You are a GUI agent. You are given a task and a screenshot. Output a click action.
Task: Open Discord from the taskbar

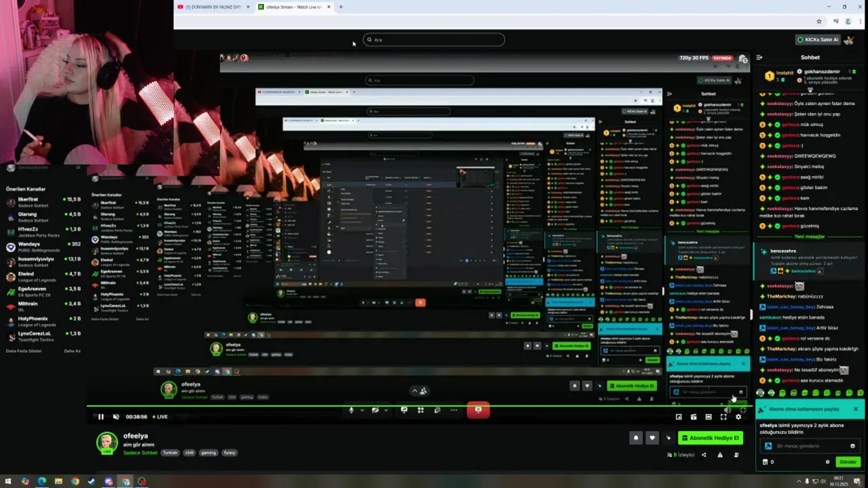pyautogui.click(x=108, y=482)
